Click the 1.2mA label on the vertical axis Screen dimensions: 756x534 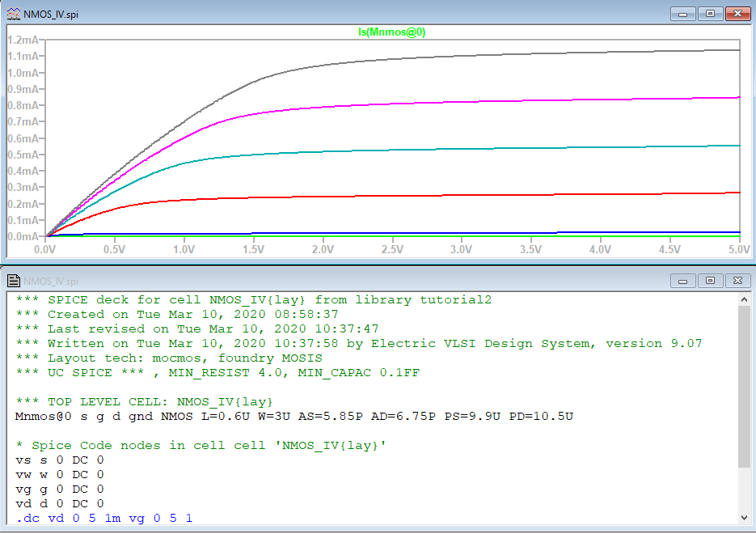tap(23, 40)
